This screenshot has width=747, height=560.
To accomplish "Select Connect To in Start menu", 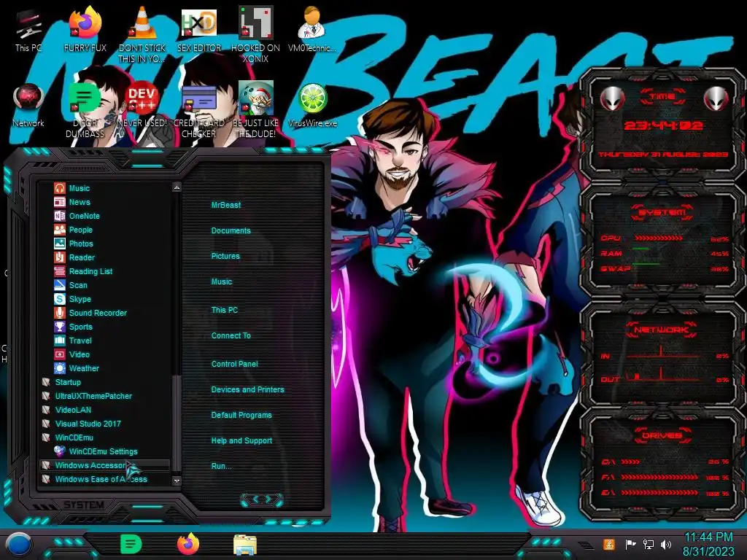I will (x=231, y=335).
